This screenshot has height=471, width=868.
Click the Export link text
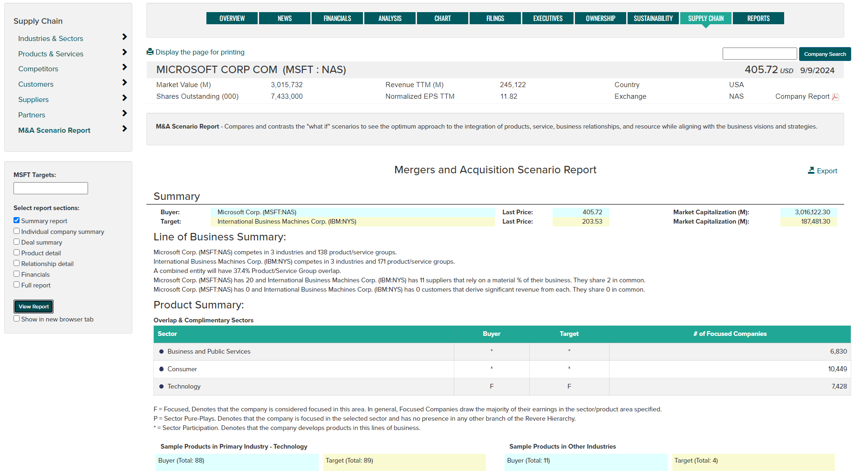tap(827, 171)
